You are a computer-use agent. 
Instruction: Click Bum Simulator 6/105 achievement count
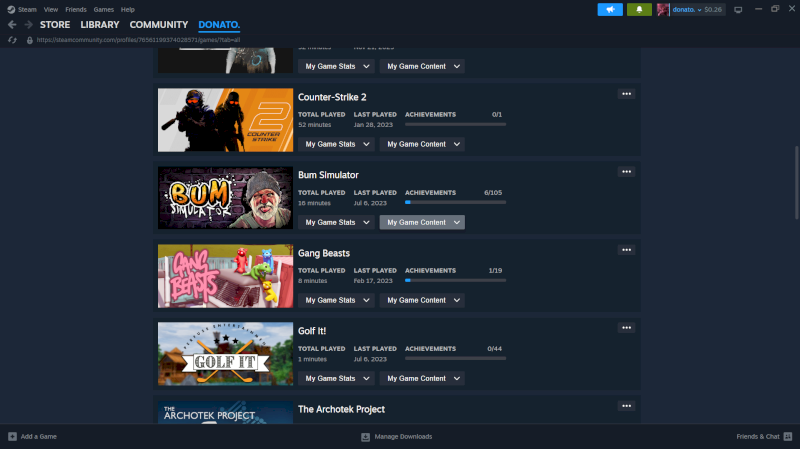click(x=493, y=192)
